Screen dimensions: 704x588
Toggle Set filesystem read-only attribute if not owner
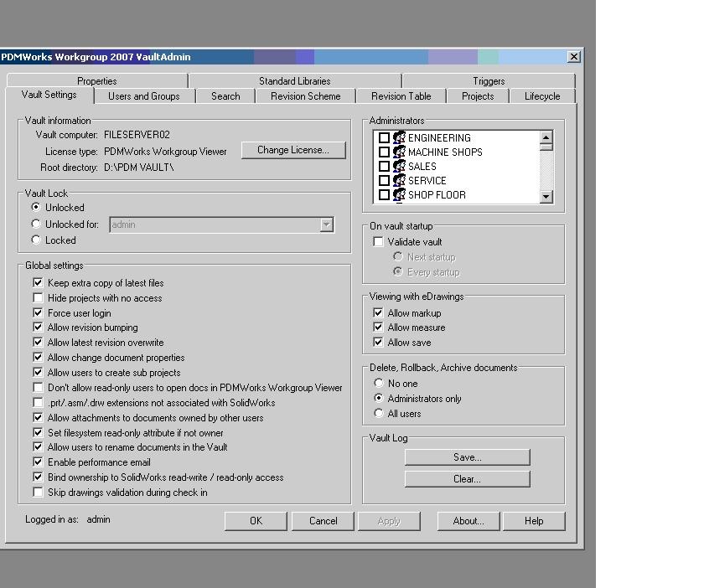(x=38, y=433)
